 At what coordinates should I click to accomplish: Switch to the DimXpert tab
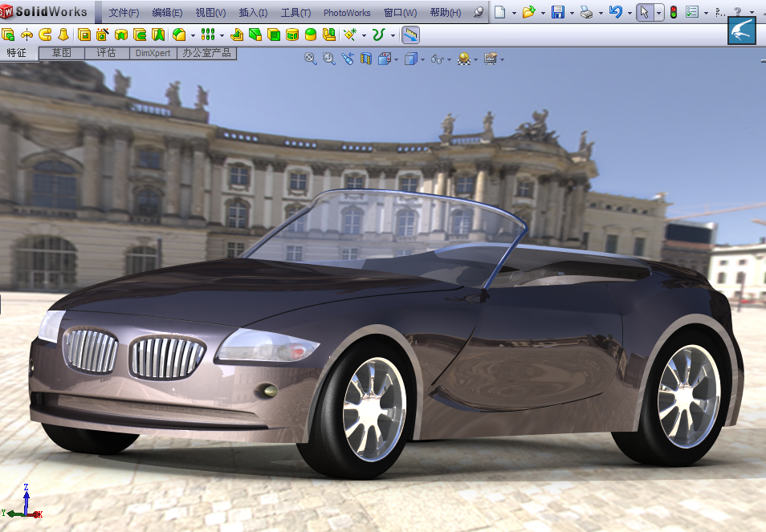point(153,53)
